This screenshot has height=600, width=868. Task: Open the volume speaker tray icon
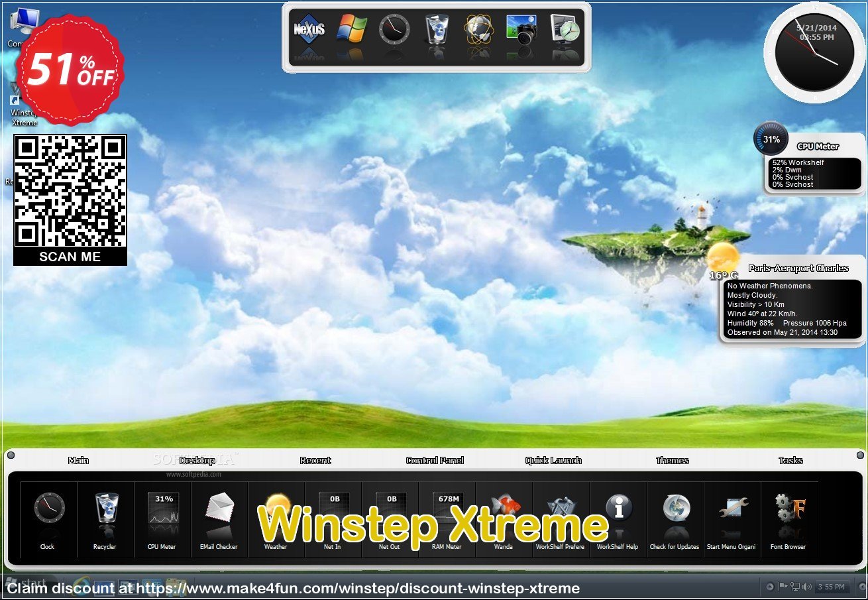(x=806, y=587)
